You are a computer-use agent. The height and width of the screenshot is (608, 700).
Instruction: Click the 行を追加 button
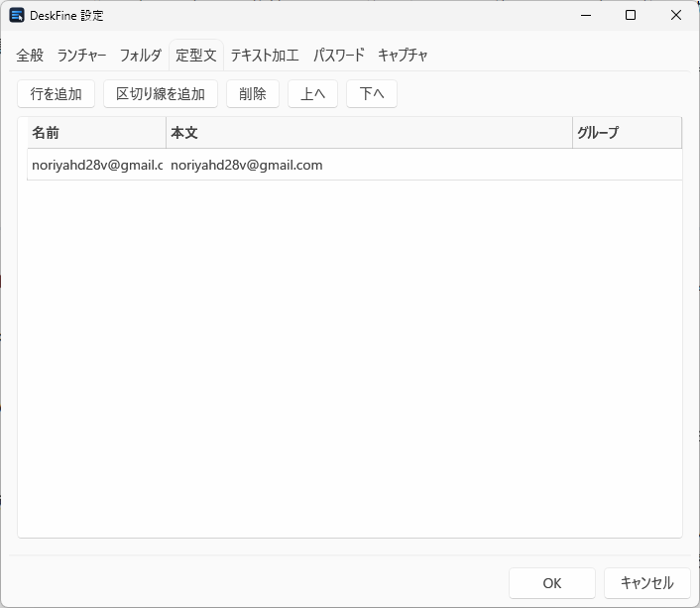[x=57, y=94]
